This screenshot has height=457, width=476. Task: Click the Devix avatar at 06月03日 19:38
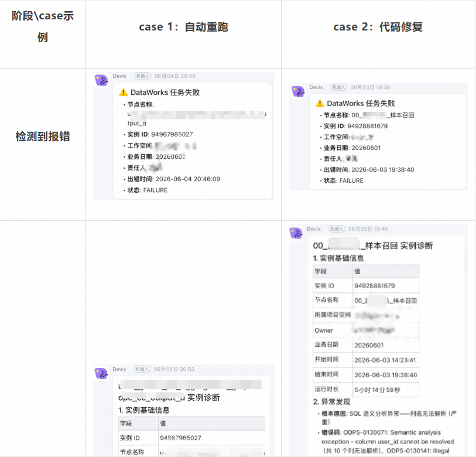click(298, 92)
